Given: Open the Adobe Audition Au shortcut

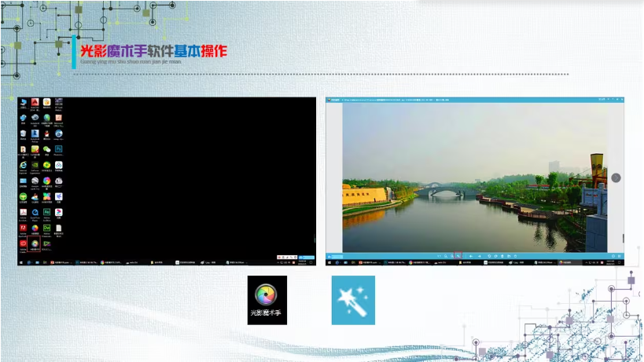Looking at the screenshot, I should [x=47, y=214].
